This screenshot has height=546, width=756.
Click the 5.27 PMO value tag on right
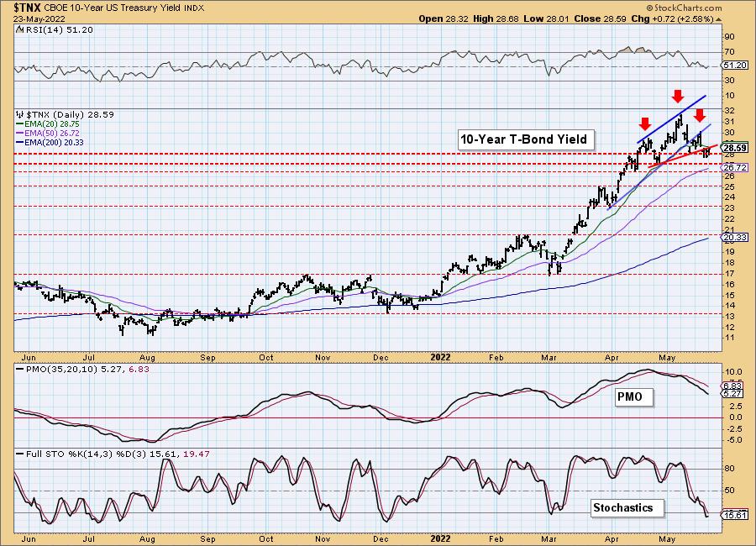pos(732,394)
